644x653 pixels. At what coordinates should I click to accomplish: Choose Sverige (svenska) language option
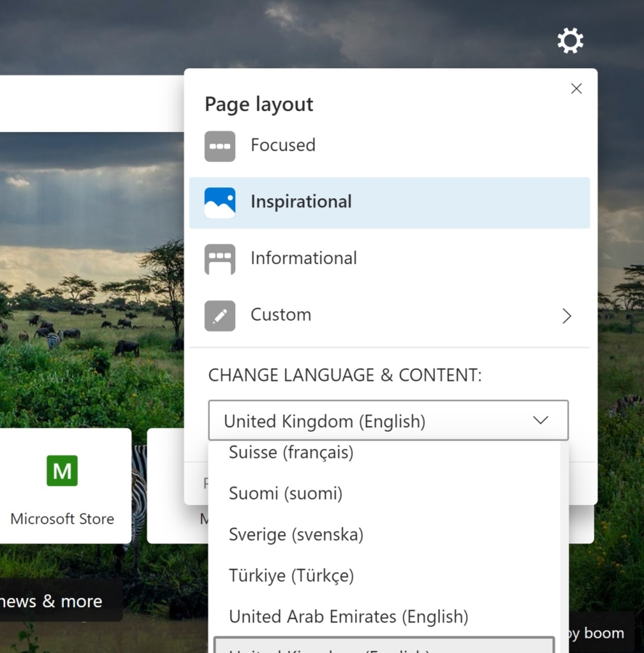pos(295,535)
